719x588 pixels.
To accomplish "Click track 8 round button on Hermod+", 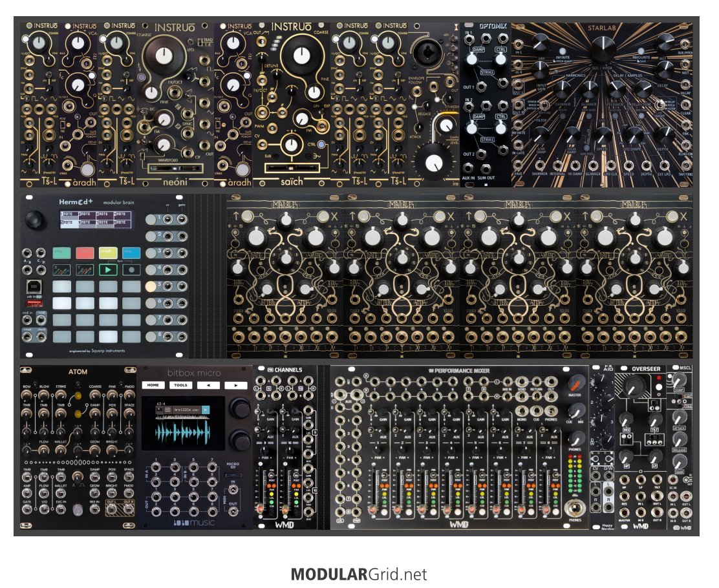I will tap(151, 337).
